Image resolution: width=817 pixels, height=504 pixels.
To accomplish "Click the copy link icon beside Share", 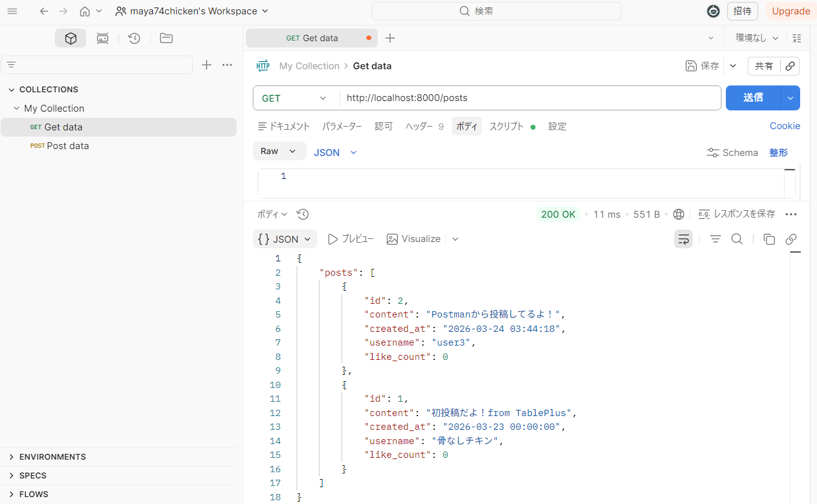I will click(x=790, y=65).
